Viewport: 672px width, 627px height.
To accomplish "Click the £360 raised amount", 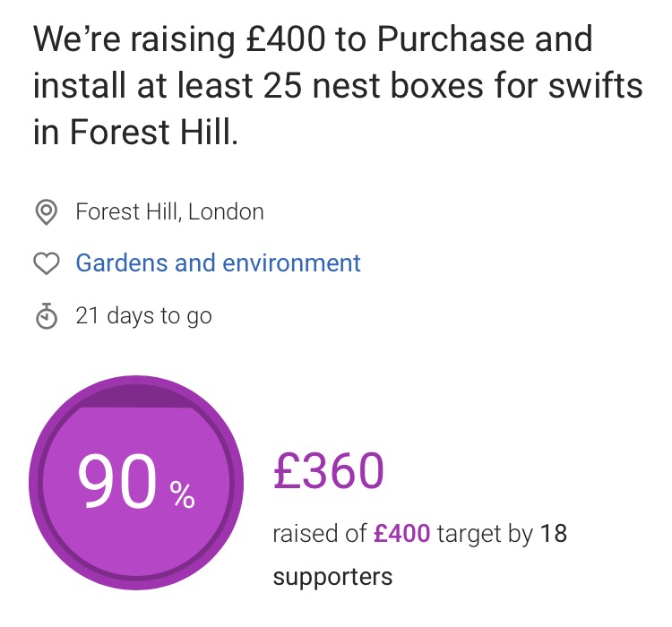I will pyautogui.click(x=329, y=471).
